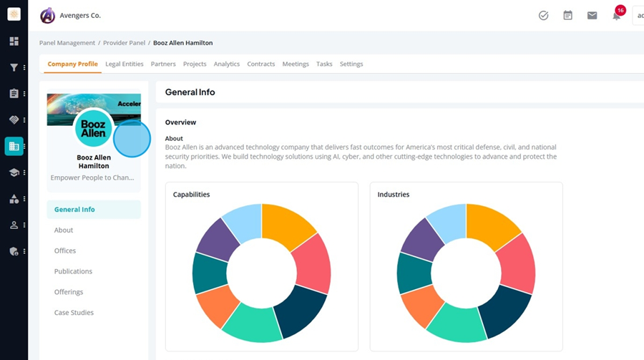Viewport: 644px width, 360px height.
Task: Open the shield icon in the sidebar
Action: click(14, 251)
